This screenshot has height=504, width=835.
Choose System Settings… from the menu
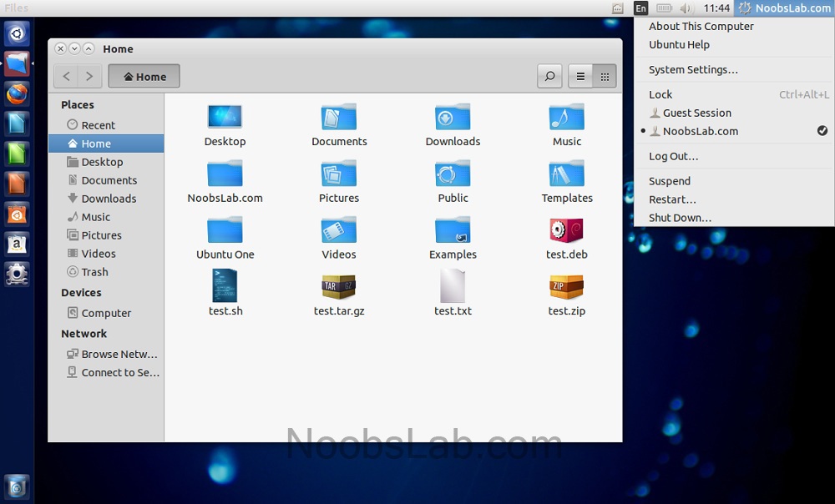point(693,70)
